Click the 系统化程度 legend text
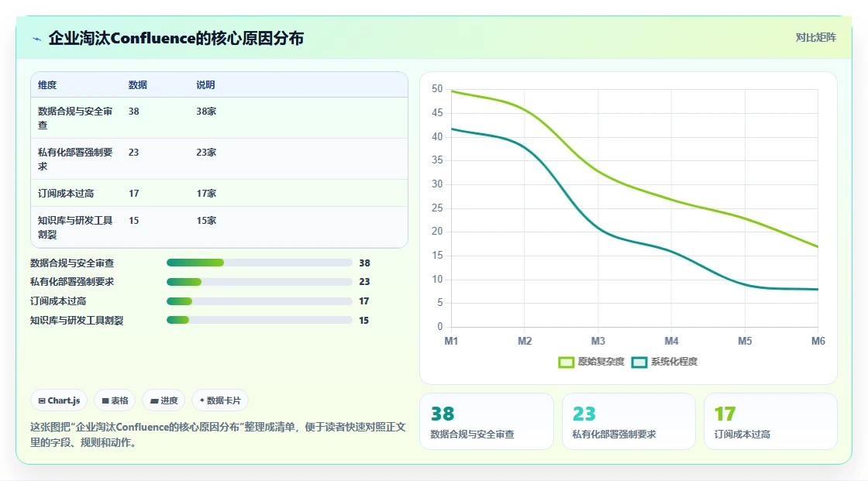The image size is (868, 481). click(673, 362)
